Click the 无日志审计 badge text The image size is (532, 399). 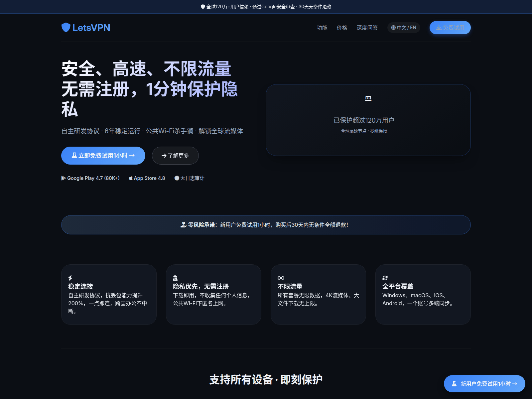click(192, 178)
